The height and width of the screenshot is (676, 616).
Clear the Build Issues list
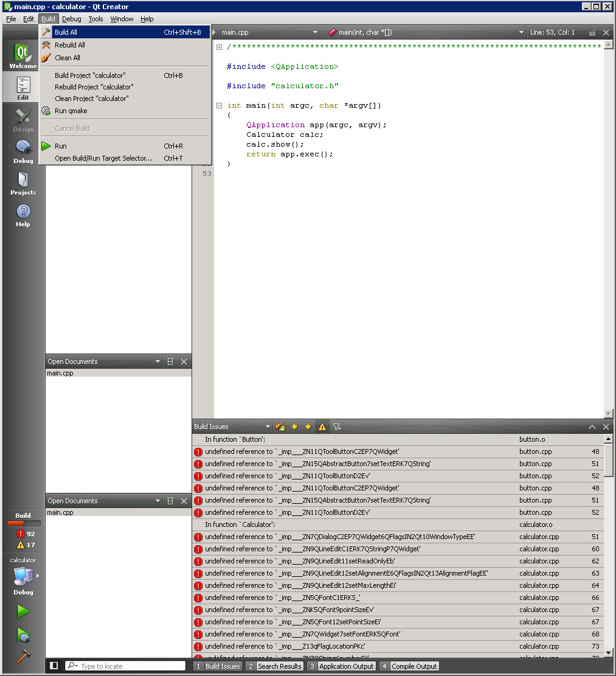(x=280, y=427)
